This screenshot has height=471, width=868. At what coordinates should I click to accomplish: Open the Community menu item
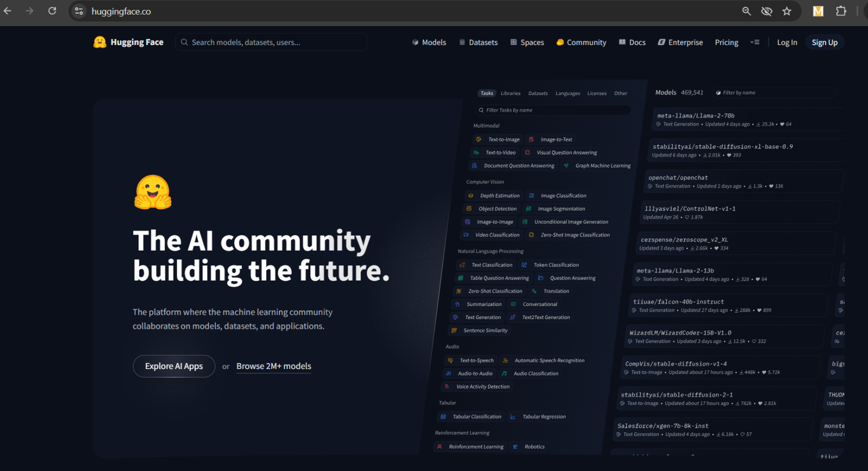[581, 42]
